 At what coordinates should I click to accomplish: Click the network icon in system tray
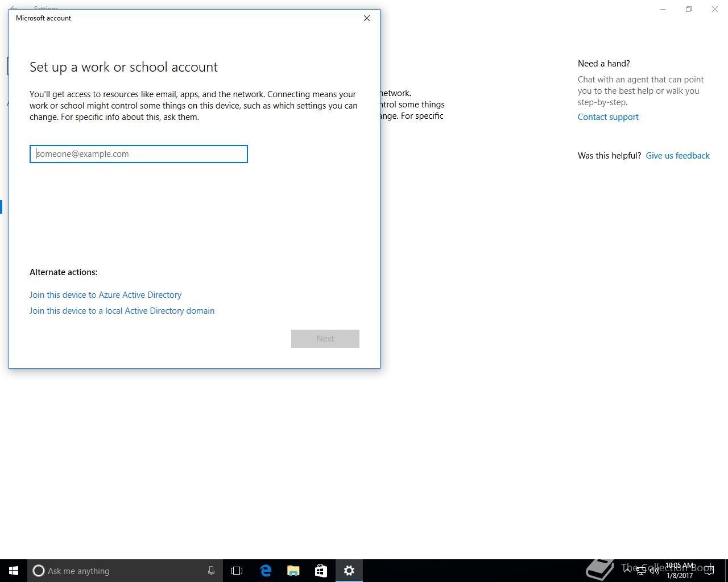[640, 571]
